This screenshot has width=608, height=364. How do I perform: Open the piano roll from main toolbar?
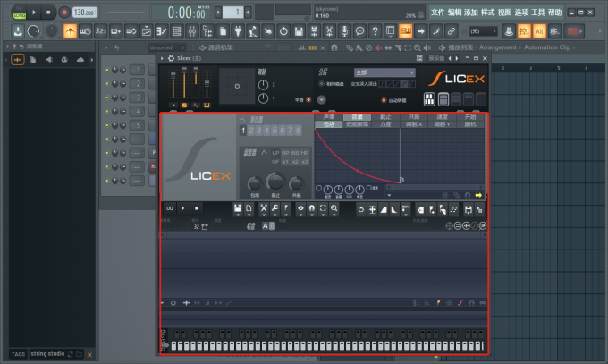(161, 31)
